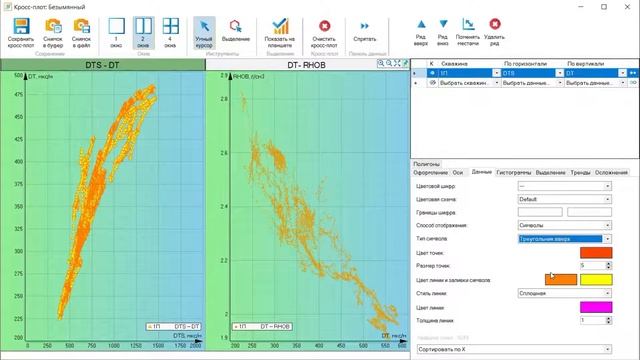Select the DTS - DT plot header
Screen dimensions: 640x360
[x=102, y=65]
